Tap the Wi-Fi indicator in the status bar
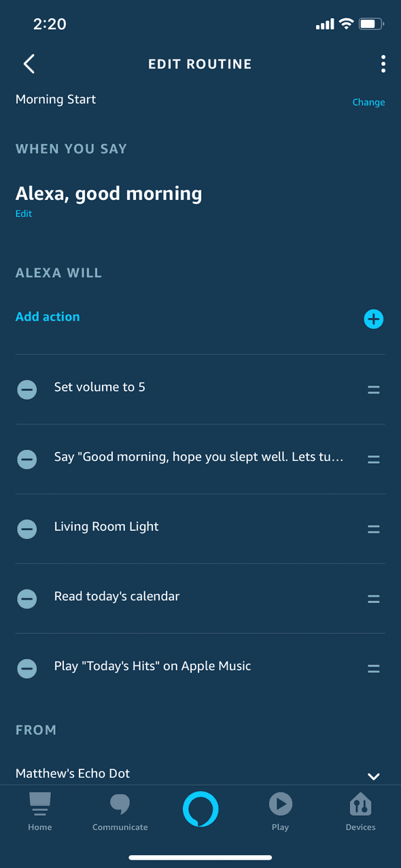Image resolution: width=401 pixels, height=868 pixels. pos(346,23)
